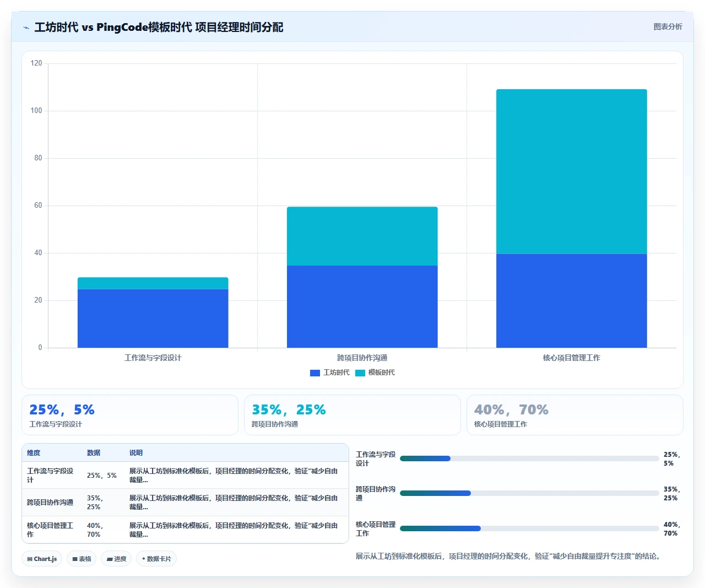This screenshot has height=588, width=705.
Task: Click the 数据 table column header
Action: pyautogui.click(x=94, y=453)
